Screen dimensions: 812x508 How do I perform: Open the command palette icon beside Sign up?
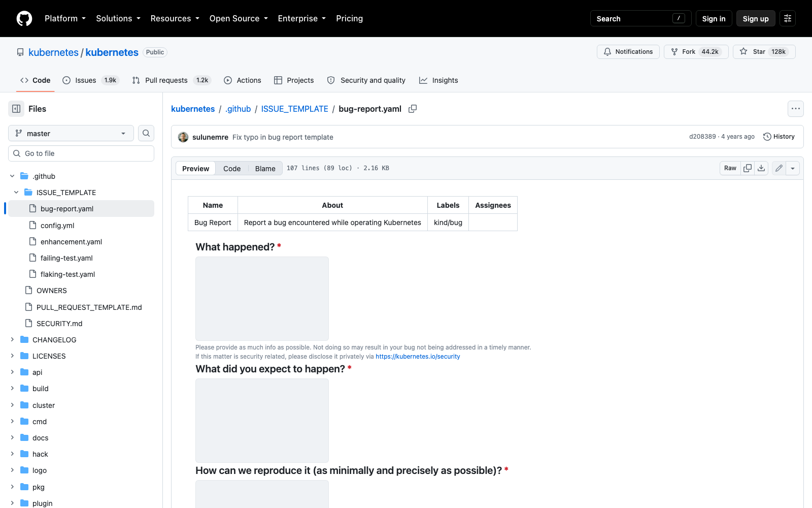(788, 18)
